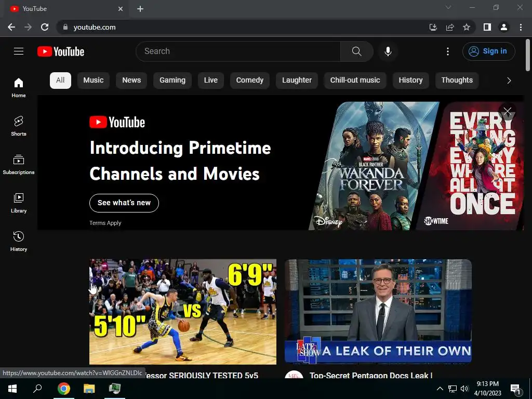Select the Gaming filter chip
The image size is (532, 399).
pyautogui.click(x=172, y=81)
